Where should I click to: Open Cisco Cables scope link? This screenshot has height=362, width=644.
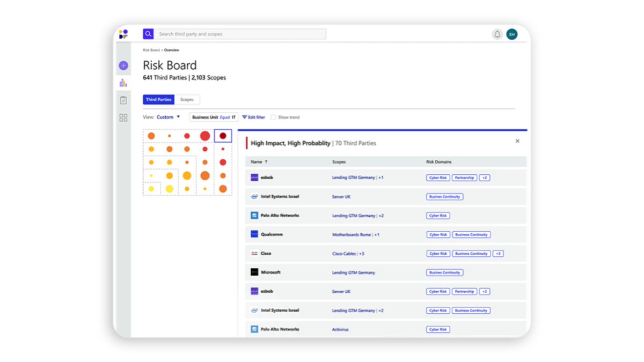tap(344, 254)
